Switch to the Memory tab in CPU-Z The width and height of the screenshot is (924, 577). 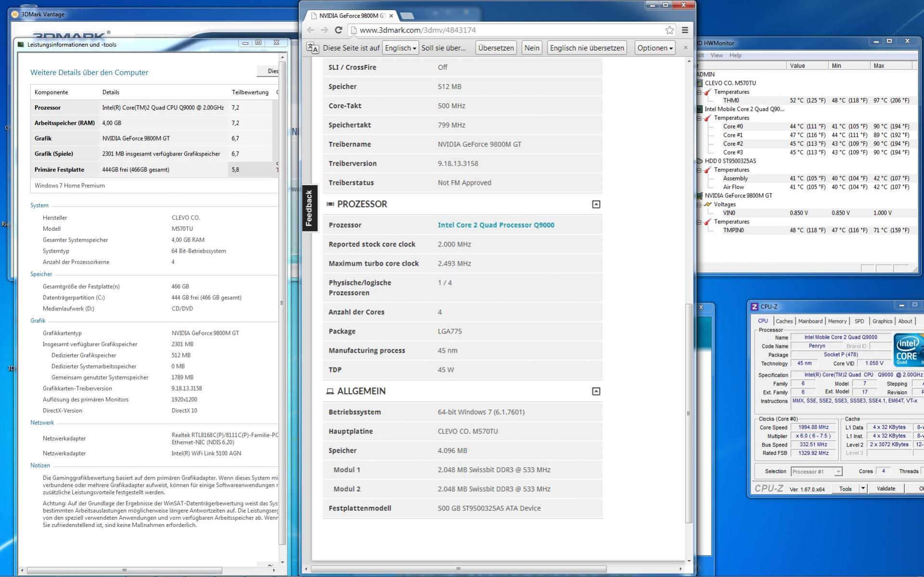point(837,321)
